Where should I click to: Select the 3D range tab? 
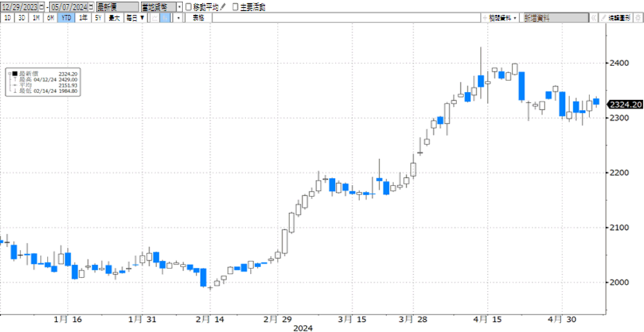click(x=22, y=18)
